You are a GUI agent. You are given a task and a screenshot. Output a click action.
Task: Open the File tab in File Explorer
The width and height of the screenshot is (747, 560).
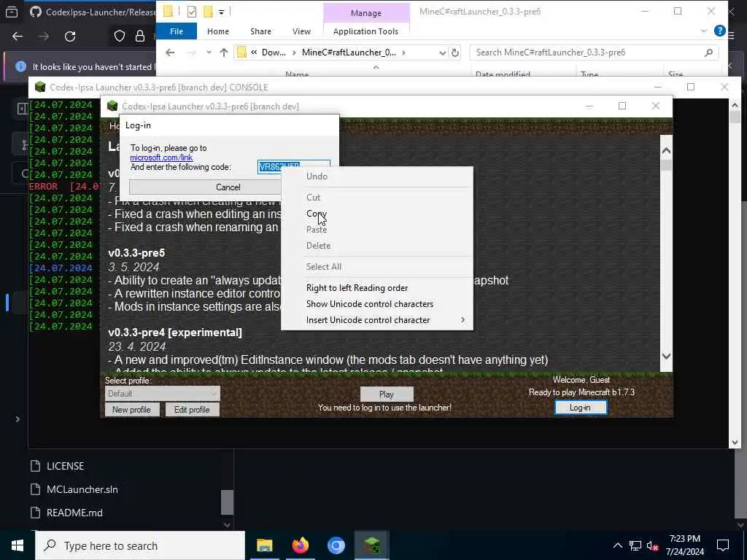(177, 31)
